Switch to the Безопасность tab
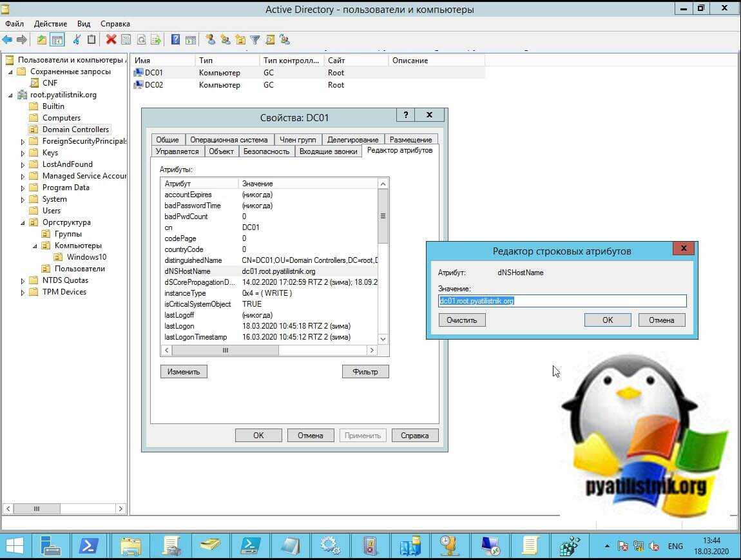Screen dimensions: 741x560 [x=266, y=151]
